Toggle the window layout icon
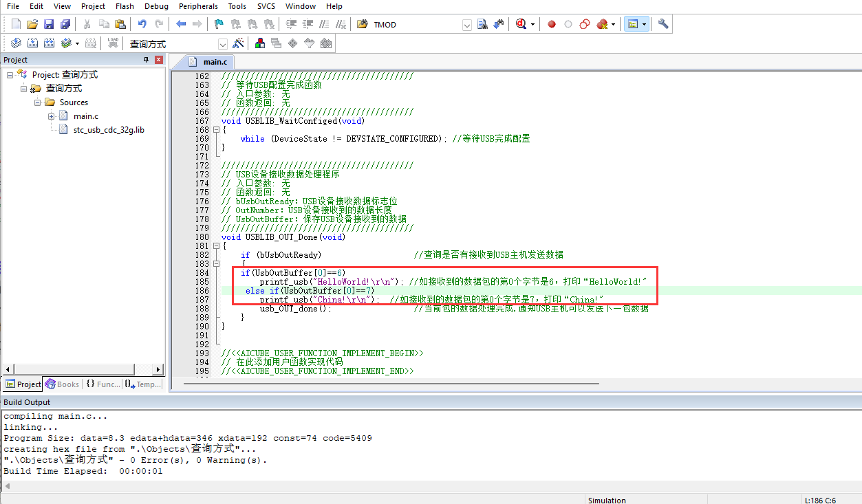Viewport: 862px width, 504px height. pos(632,24)
